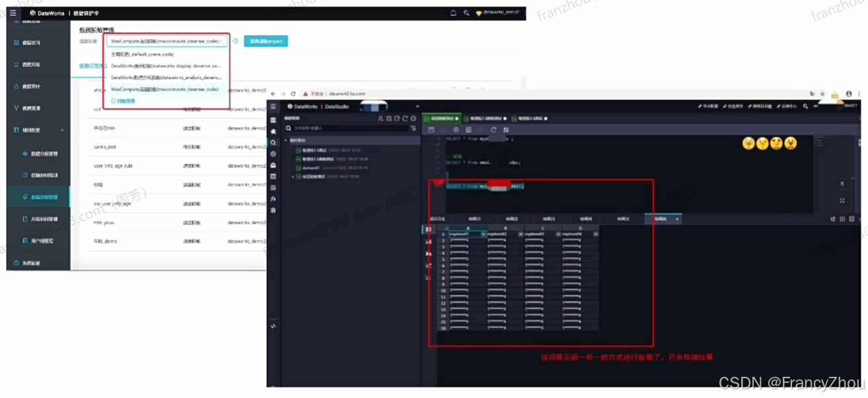Click the pin icon in the results panel toolbar
The image size is (868, 398).
(833, 218)
